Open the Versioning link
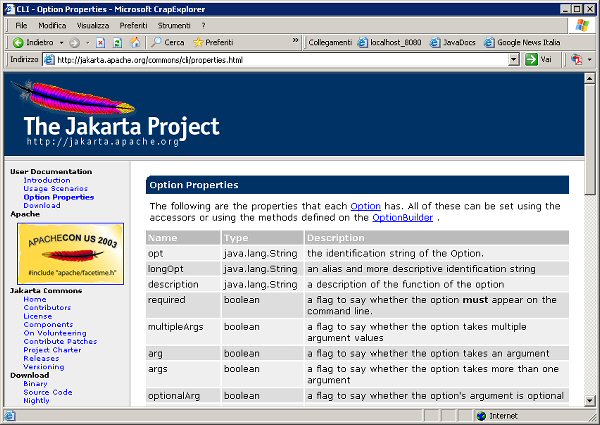 (44, 367)
